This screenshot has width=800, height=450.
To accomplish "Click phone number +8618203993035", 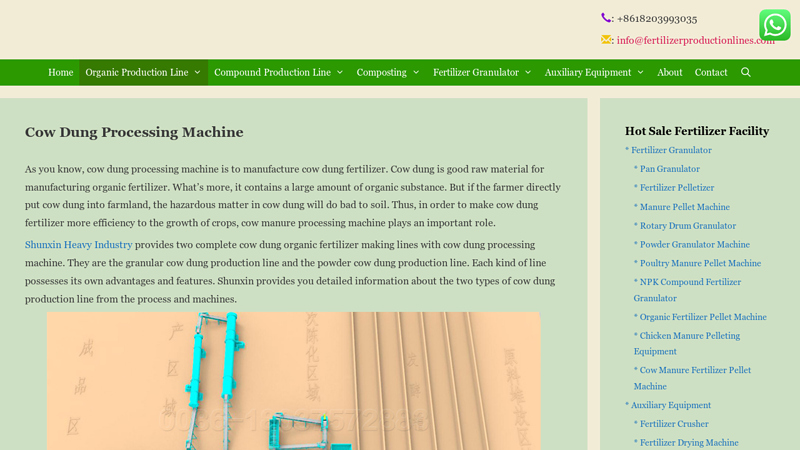I will point(657,19).
